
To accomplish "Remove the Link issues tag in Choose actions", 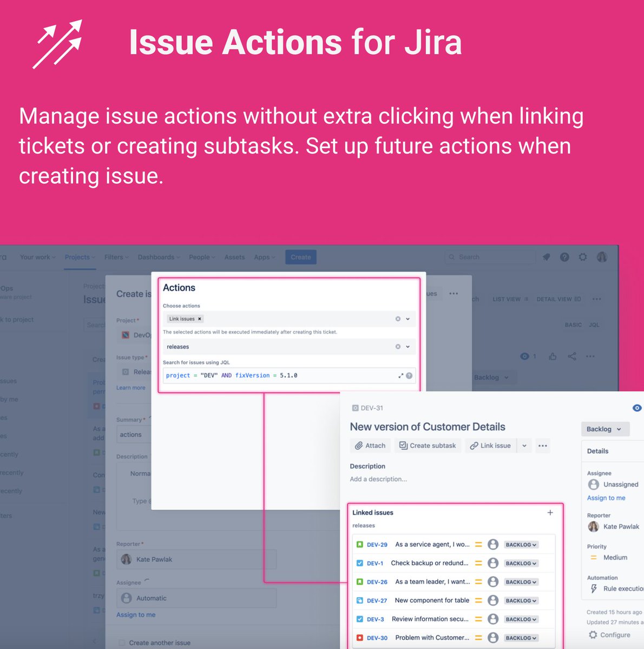I will [199, 319].
